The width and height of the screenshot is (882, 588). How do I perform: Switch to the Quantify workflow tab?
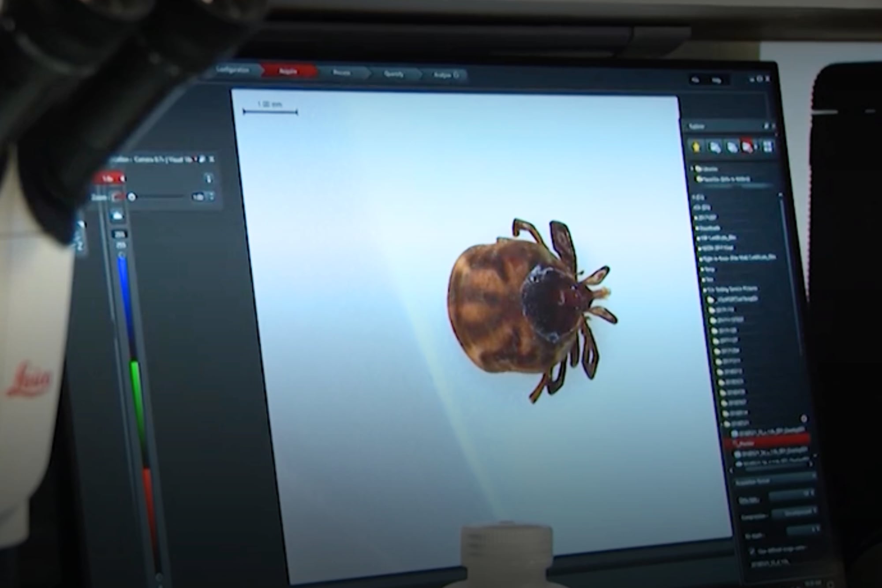coord(394,74)
